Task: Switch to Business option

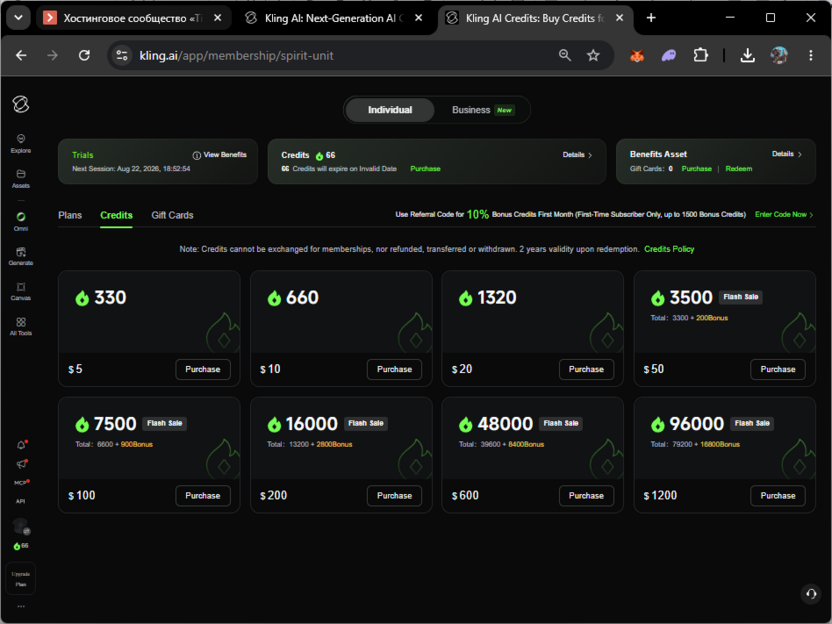Action: tap(482, 110)
